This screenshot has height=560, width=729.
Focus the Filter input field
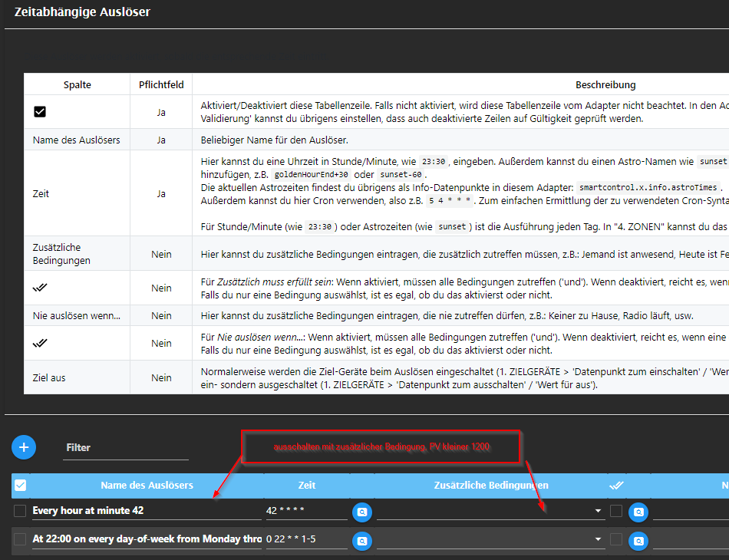tap(126, 447)
